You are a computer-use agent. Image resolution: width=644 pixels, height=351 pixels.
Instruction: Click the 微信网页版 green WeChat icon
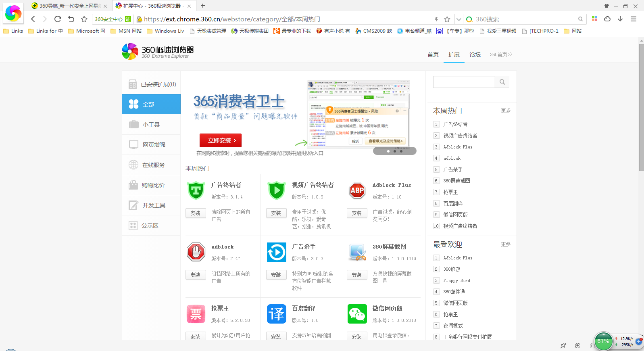click(357, 314)
